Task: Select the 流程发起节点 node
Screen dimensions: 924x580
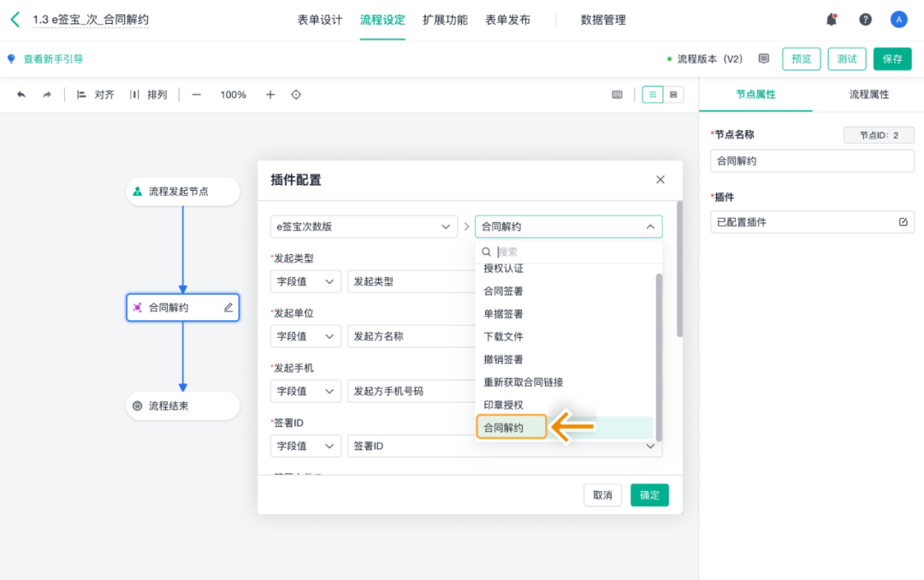Action: click(x=183, y=192)
